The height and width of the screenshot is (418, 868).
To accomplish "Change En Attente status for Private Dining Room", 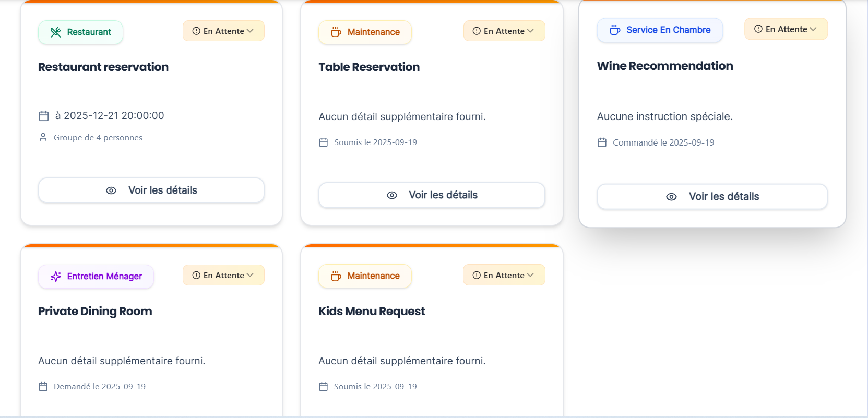I will pyautogui.click(x=223, y=276).
